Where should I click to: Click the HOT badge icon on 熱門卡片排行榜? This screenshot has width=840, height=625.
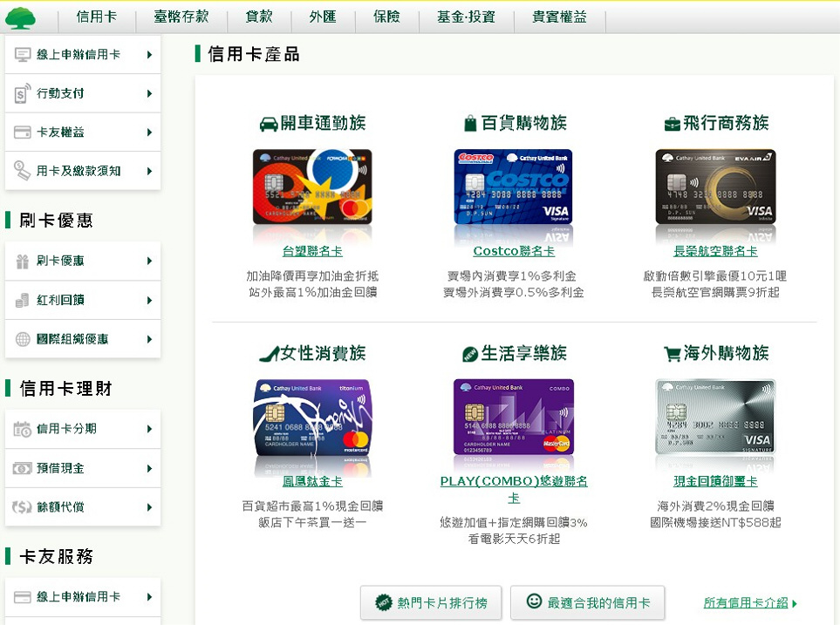pyautogui.click(x=384, y=603)
